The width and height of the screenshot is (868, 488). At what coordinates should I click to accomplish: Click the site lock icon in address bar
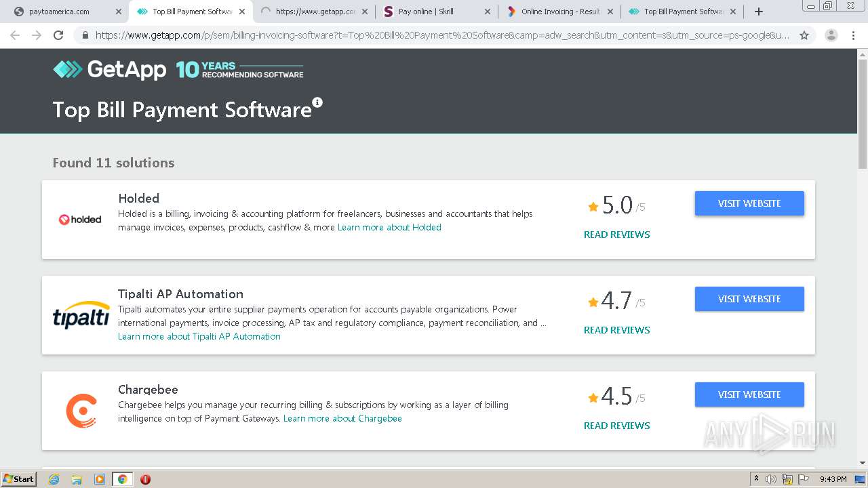click(85, 35)
